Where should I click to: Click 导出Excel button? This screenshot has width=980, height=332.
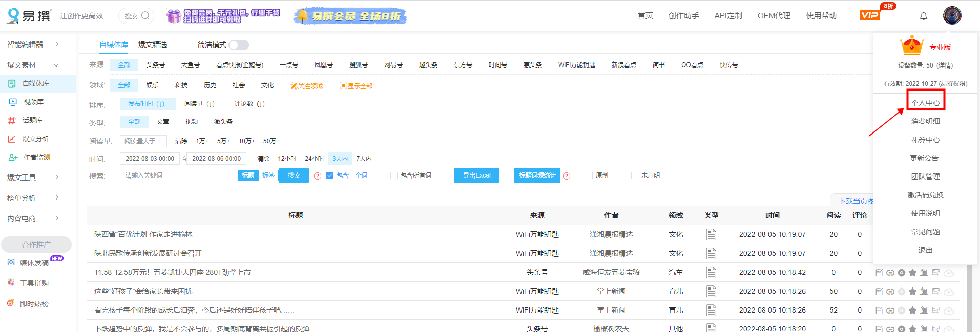tap(476, 175)
